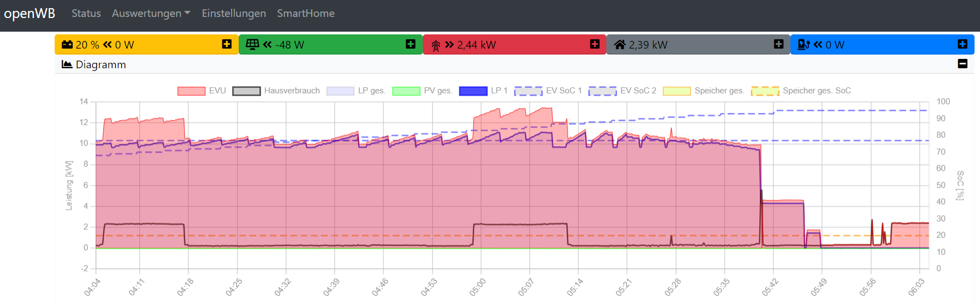Open the Auswertungen dropdown menu

151,13
